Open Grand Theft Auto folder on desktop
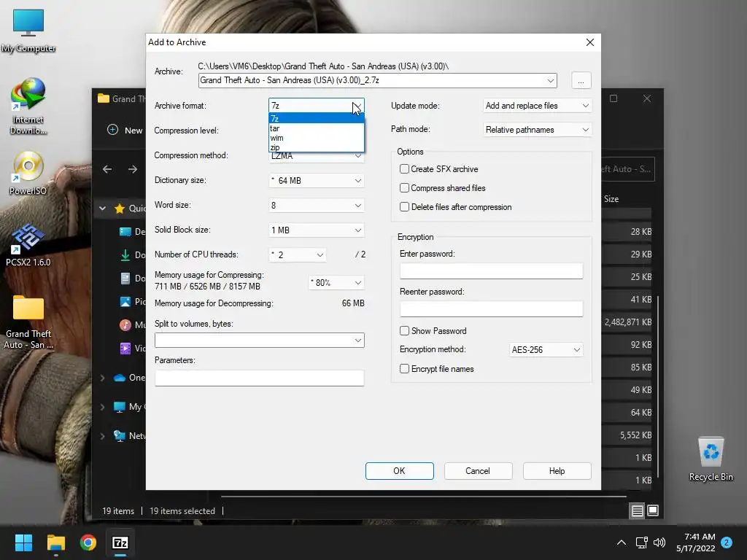The width and height of the screenshot is (747, 560). 28,322
